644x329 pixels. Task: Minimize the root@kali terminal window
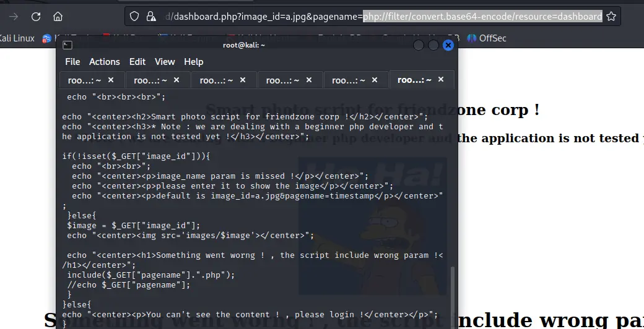point(419,45)
